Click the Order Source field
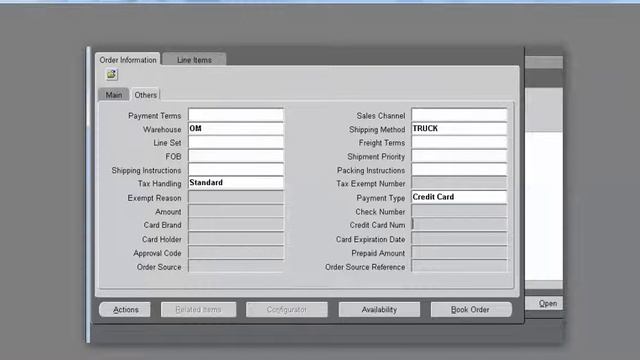The width and height of the screenshot is (640, 360). 236,267
